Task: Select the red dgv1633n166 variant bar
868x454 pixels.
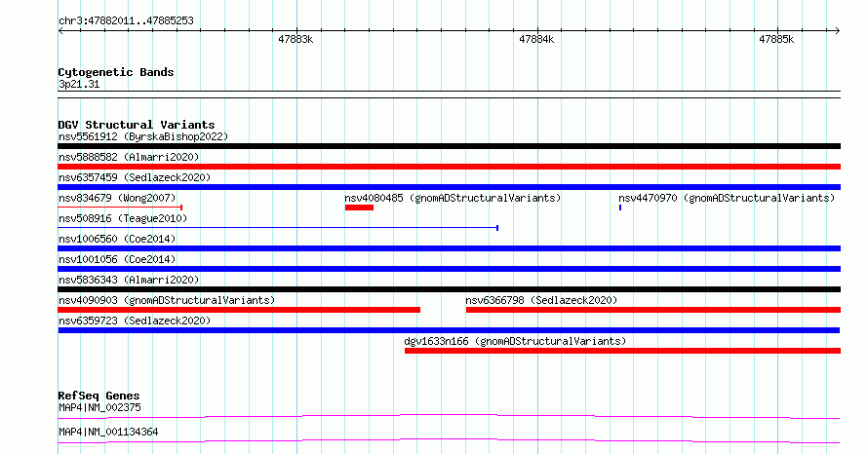Action: tap(622, 351)
